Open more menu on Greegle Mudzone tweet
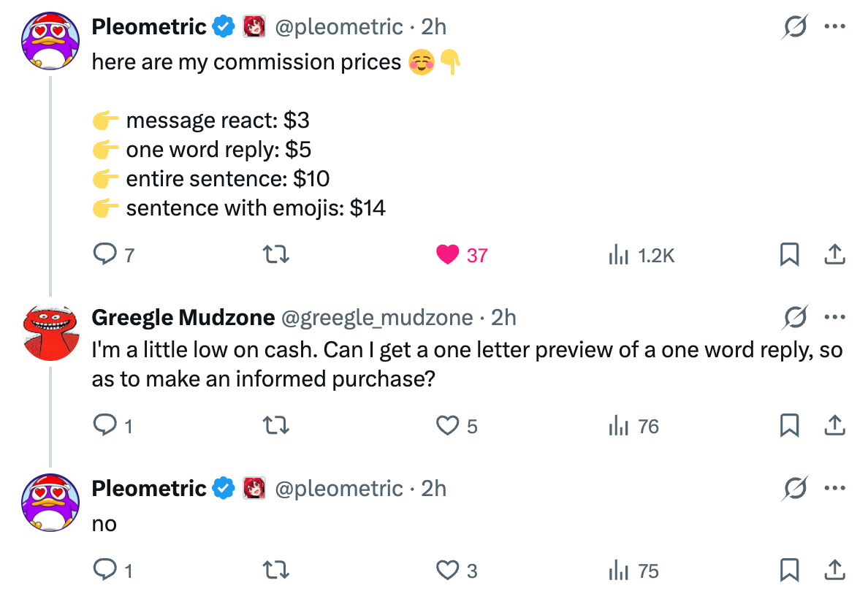This screenshot has width=868, height=602. 834,317
